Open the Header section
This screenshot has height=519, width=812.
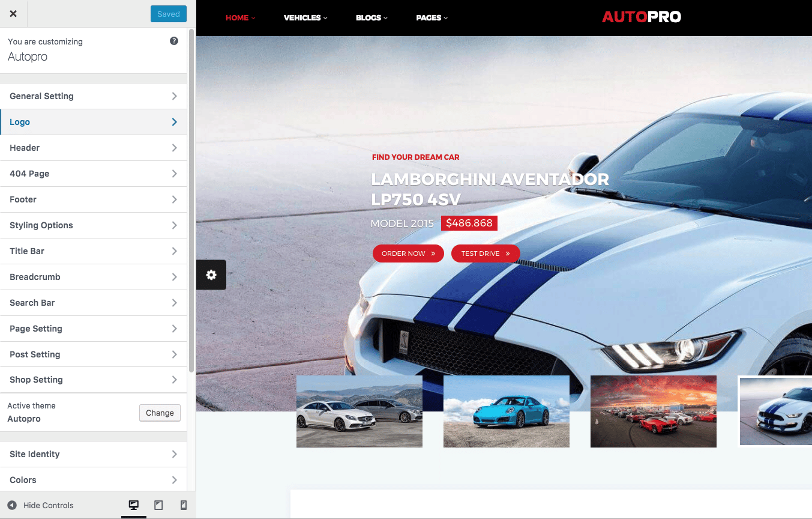(x=94, y=148)
